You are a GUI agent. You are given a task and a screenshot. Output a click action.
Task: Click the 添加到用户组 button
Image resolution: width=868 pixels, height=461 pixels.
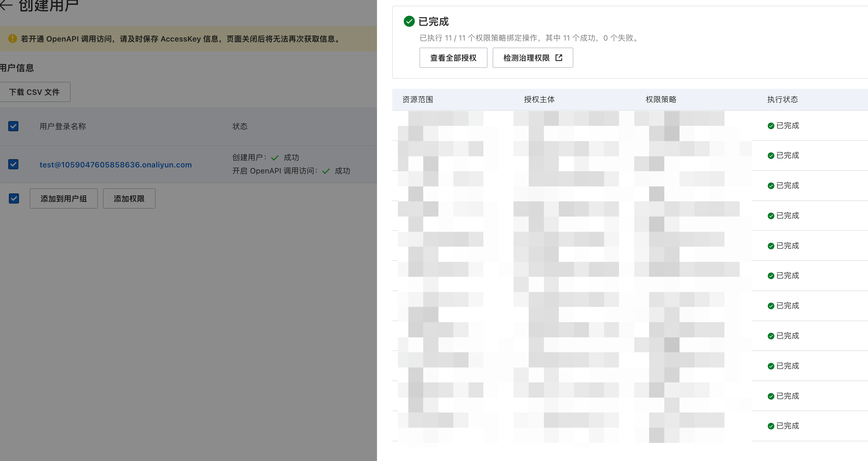coord(64,198)
